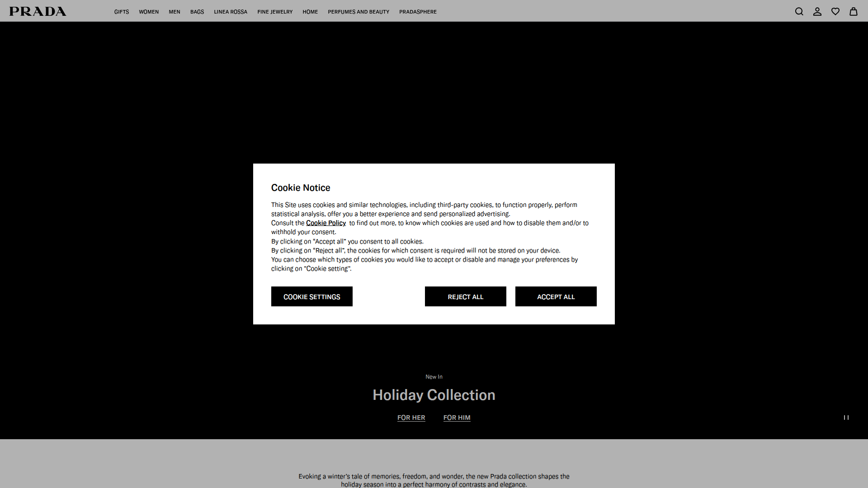The height and width of the screenshot is (488, 868).
Task: Open the LINEA ROSSA section
Action: click(x=231, y=11)
